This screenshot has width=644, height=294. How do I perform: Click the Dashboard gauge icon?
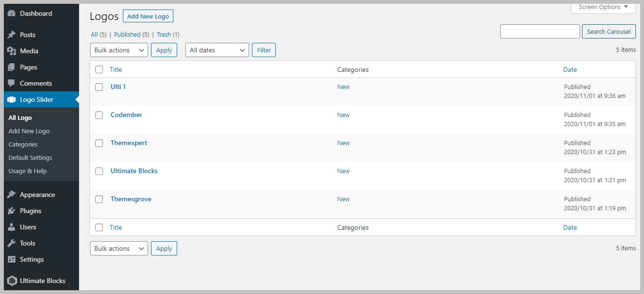(12, 14)
